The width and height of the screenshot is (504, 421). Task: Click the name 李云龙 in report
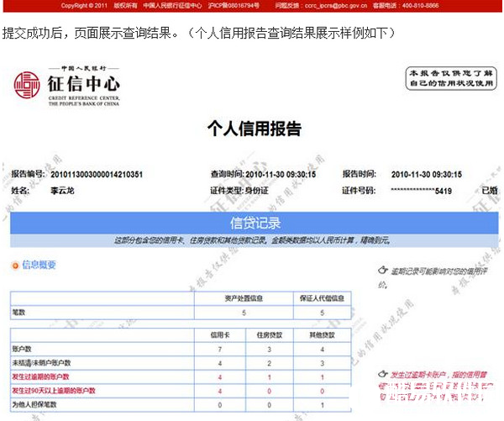click(x=64, y=191)
